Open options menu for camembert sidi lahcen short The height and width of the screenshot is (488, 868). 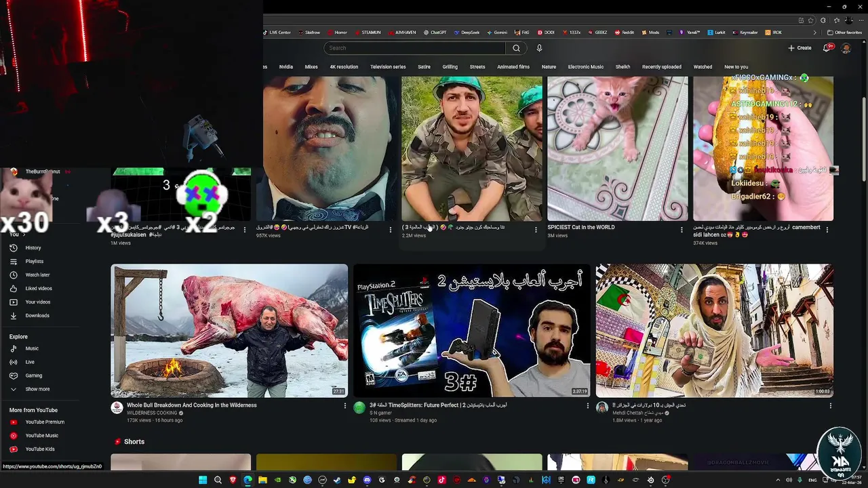[827, 230]
